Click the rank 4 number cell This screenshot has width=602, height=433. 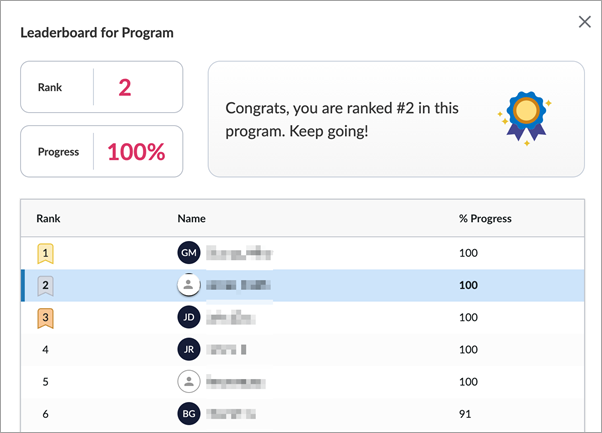tap(46, 350)
